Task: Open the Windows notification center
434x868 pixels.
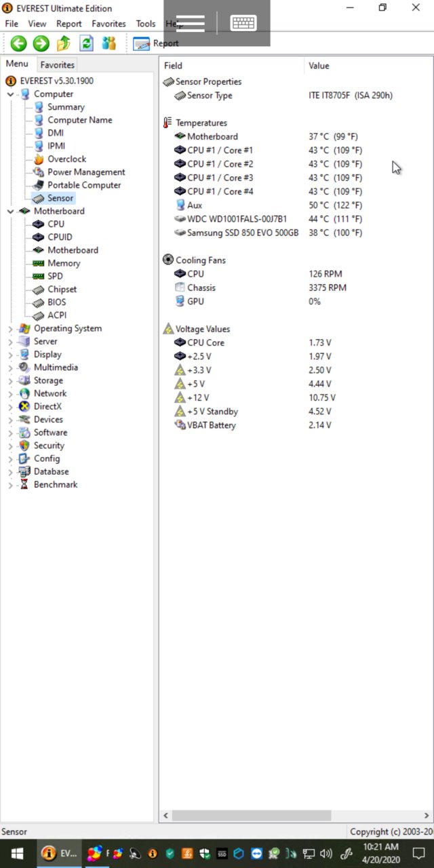Action: coord(418,853)
